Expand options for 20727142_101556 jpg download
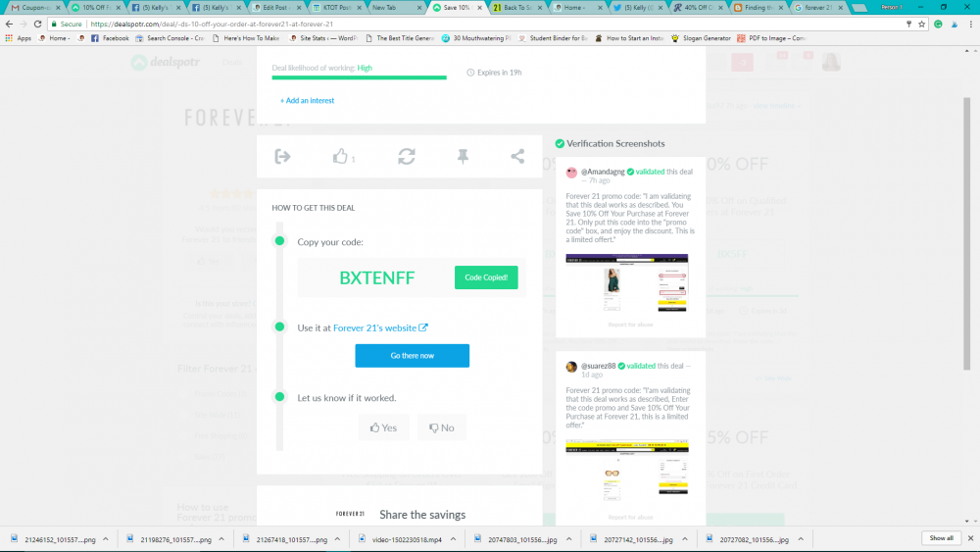The height and width of the screenshot is (552, 980). point(685,539)
